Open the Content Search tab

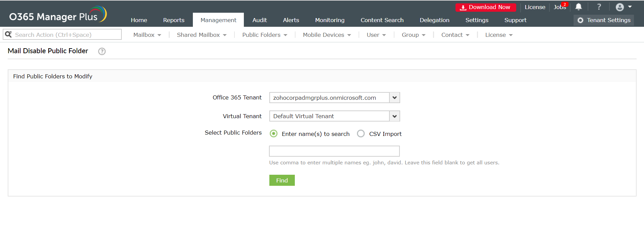coord(382,20)
